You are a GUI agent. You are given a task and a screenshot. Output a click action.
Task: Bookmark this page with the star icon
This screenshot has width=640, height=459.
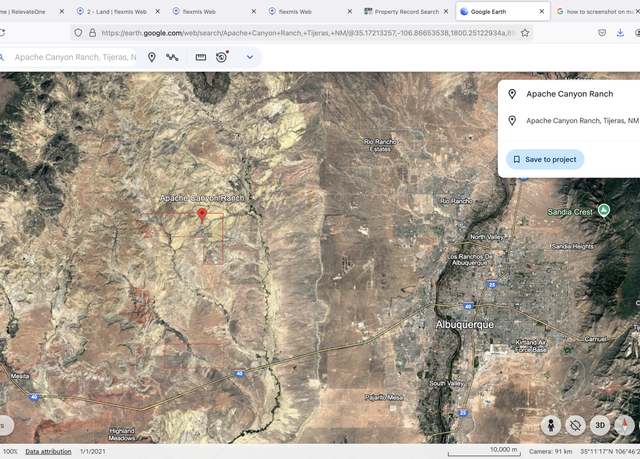coord(525,33)
